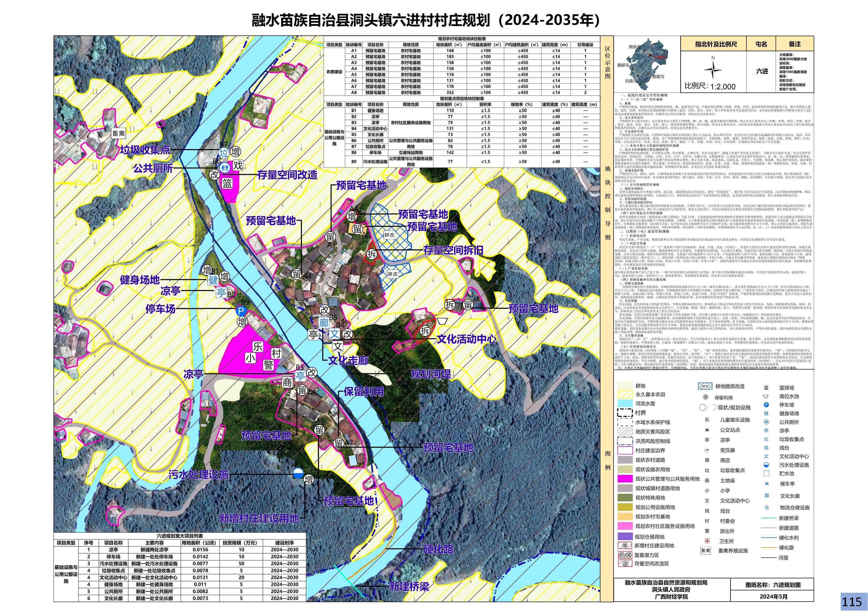The width and height of the screenshot is (868, 614).
Task: Click the 公交站点 bus icon in the legend
Action: (x=707, y=430)
